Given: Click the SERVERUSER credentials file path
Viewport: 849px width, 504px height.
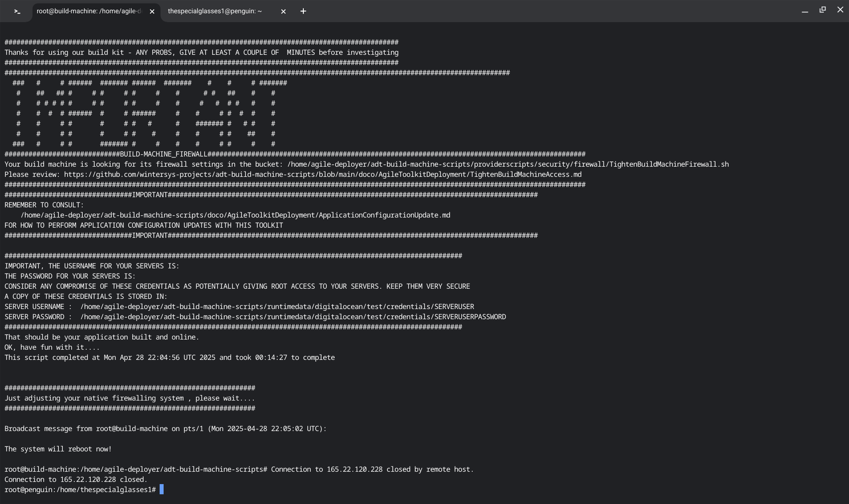Looking at the screenshot, I should 277,307.
